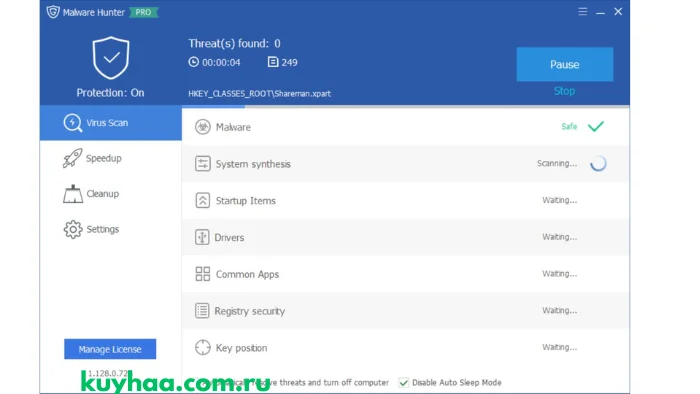Click the PRO badge in title bar
Viewport: 700px width, 394px height.
tap(143, 12)
